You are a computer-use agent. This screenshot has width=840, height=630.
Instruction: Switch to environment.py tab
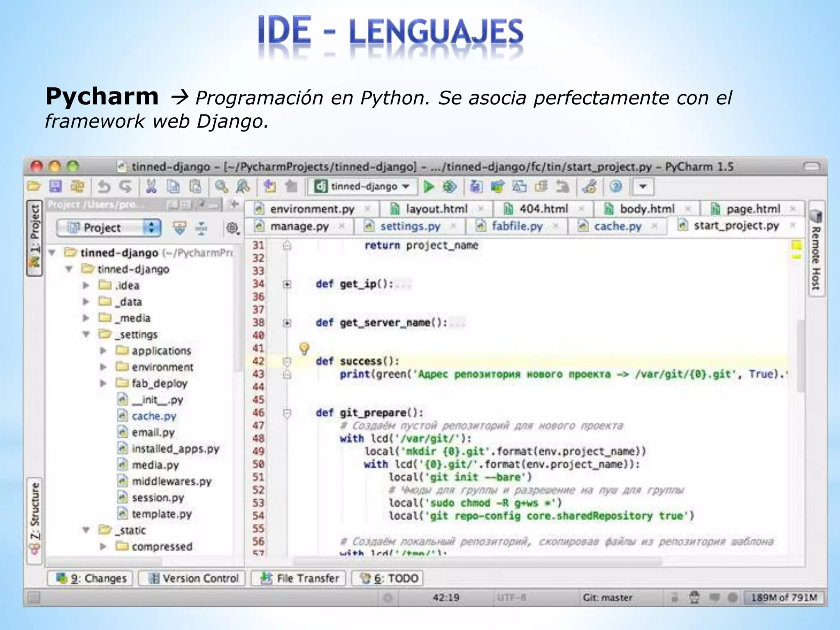point(312,209)
